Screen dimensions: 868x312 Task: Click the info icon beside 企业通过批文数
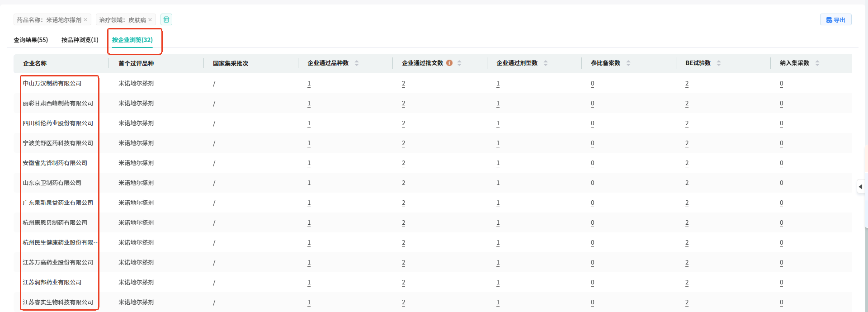click(x=449, y=63)
